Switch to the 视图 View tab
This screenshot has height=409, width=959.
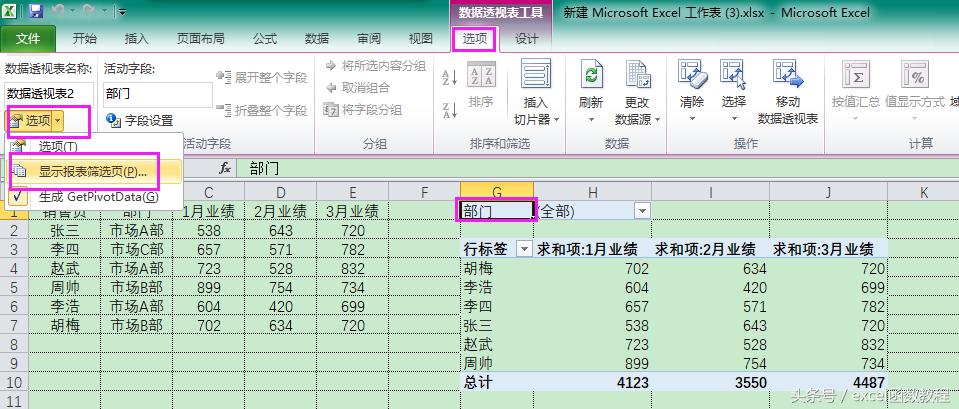[421, 39]
